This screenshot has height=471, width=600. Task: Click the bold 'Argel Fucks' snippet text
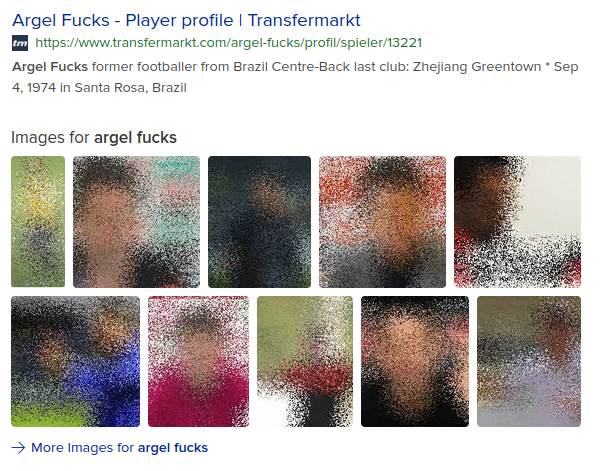point(50,67)
